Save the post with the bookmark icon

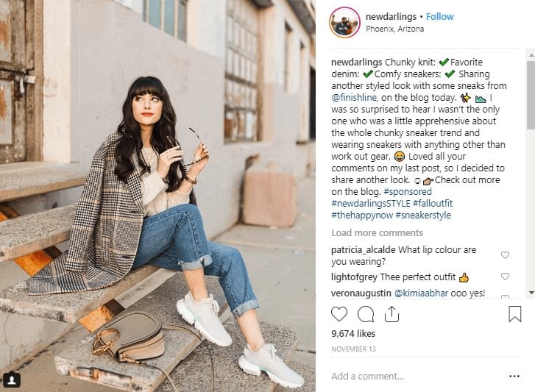[x=515, y=314]
